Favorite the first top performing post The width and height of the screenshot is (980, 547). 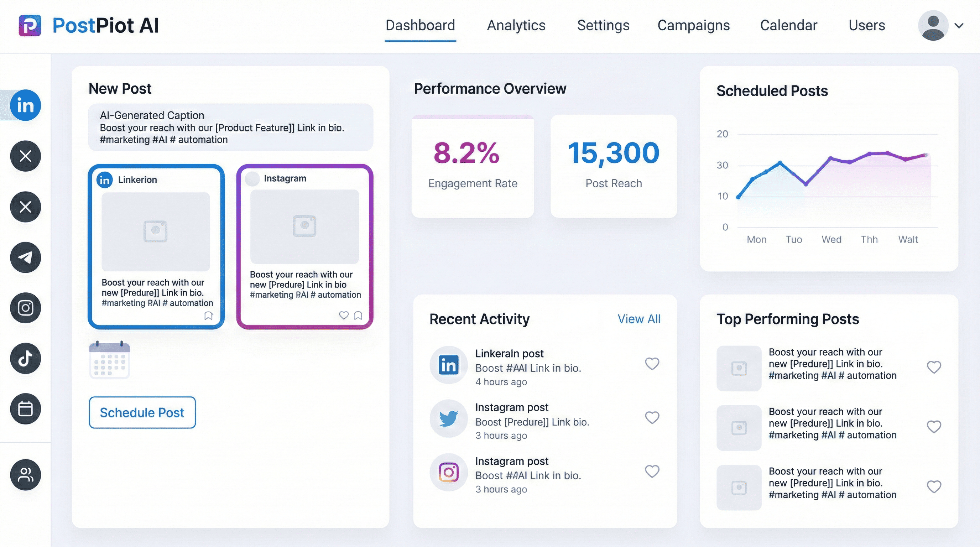(934, 367)
